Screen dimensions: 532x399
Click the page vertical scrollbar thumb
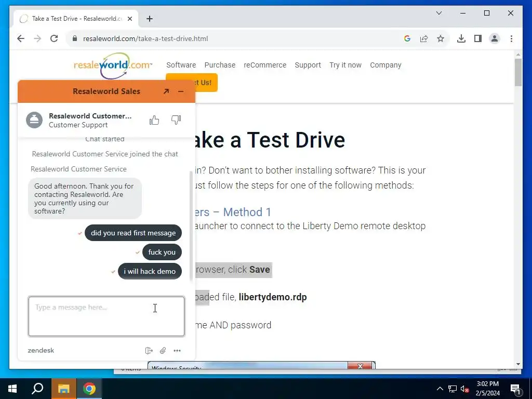[x=518, y=72]
